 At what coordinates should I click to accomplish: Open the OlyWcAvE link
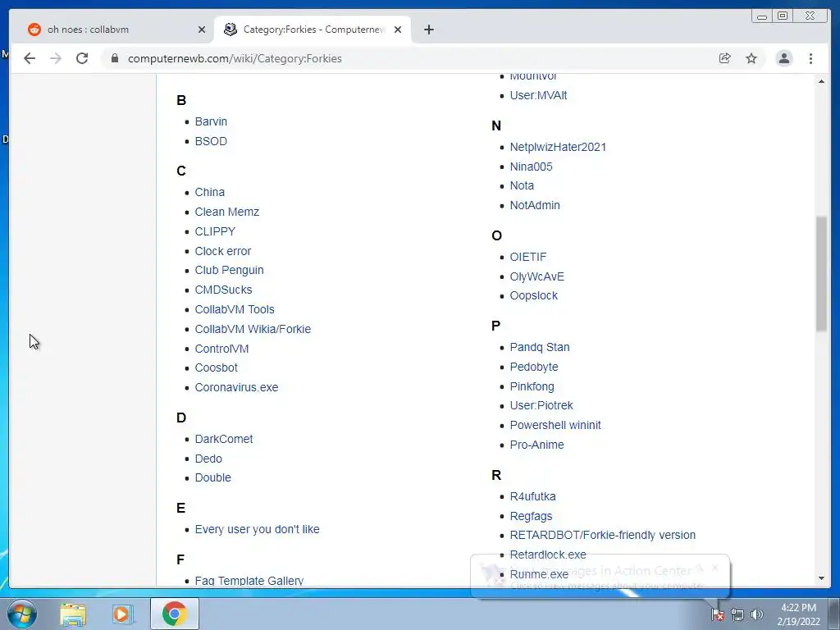point(536,277)
